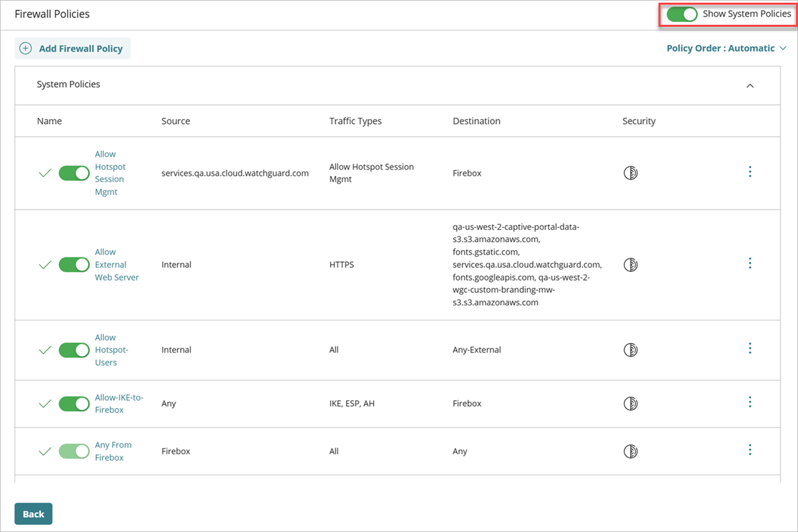The width and height of the screenshot is (798, 532).
Task: Disable the Show System Policies toggle
Action: pos(681,13)
